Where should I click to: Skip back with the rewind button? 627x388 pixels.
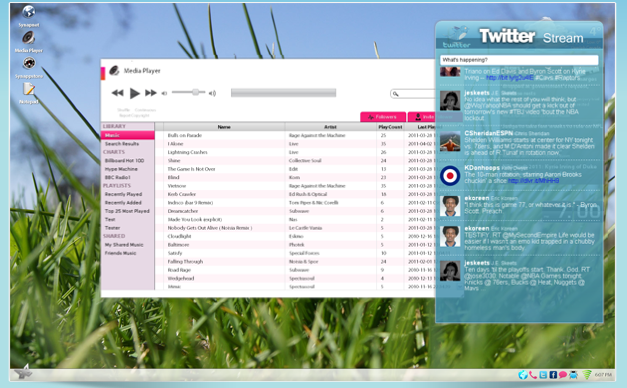pos(117,93)
